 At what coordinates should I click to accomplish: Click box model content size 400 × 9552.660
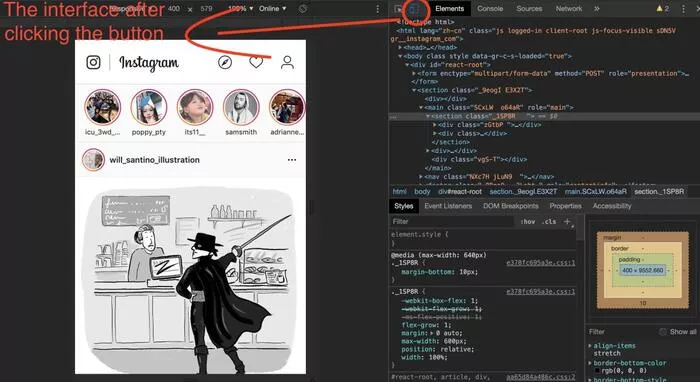[x=642, y=270]
